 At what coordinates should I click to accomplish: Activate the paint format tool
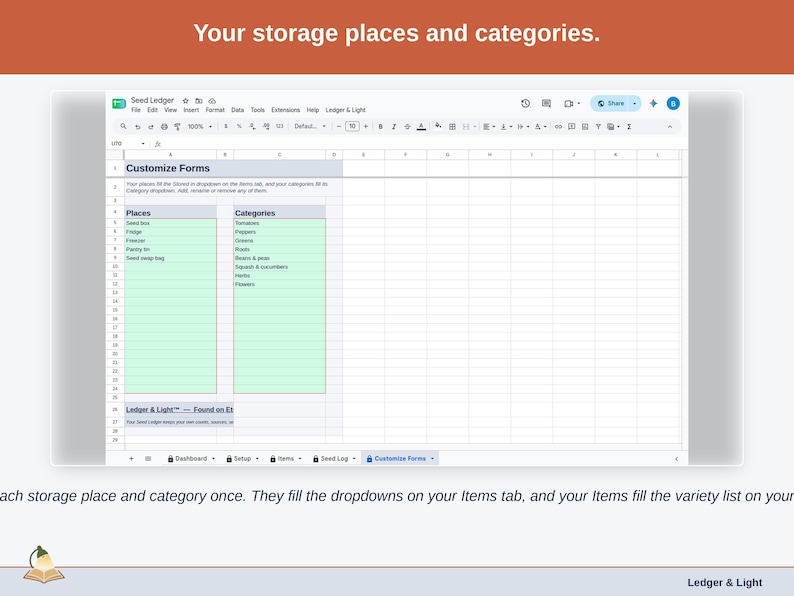[x=177, y=127]
